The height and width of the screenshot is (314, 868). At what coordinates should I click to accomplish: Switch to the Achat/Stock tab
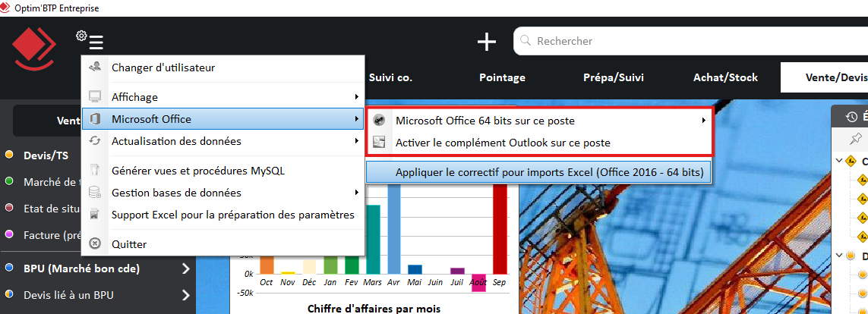[725, 77]
